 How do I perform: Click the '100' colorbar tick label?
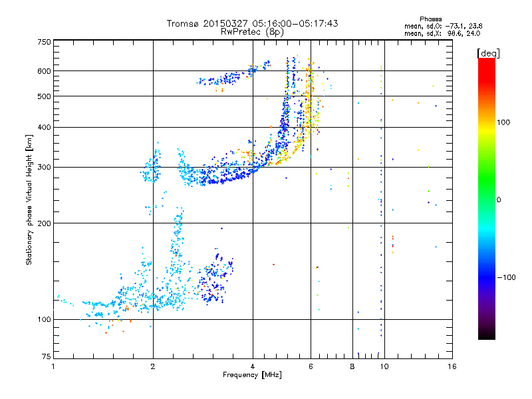point(503,122)
